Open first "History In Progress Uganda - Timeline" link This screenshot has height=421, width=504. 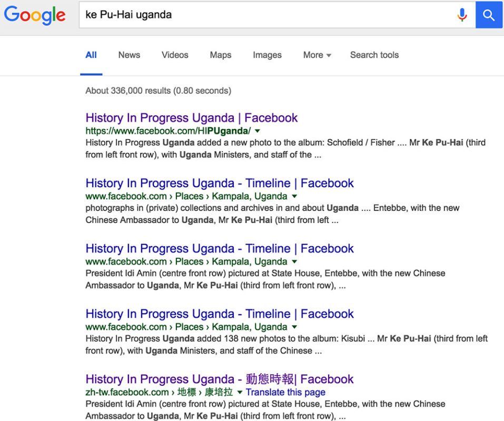[220, 183]
